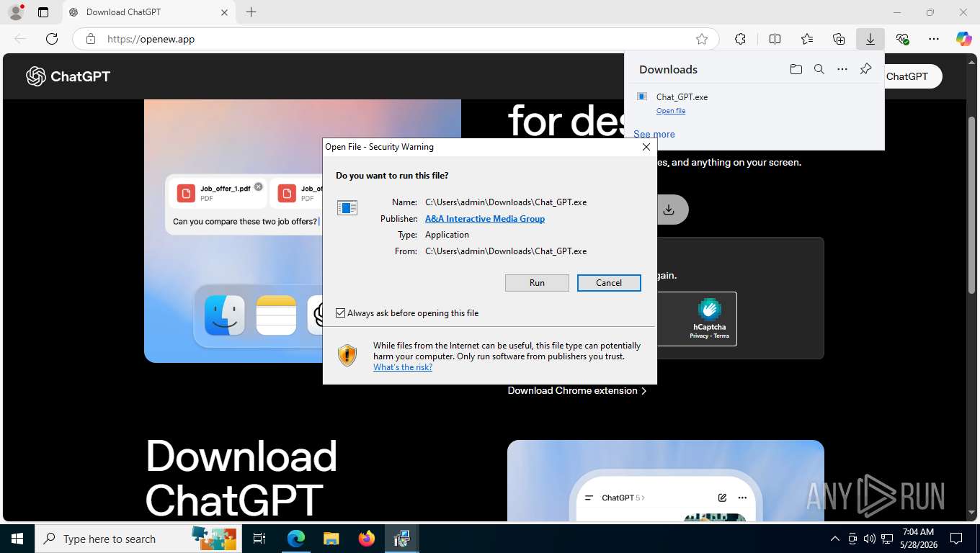Toggle the Downloads toolbar button
This screenshot has height=553, width=980.
coord(870,39)
